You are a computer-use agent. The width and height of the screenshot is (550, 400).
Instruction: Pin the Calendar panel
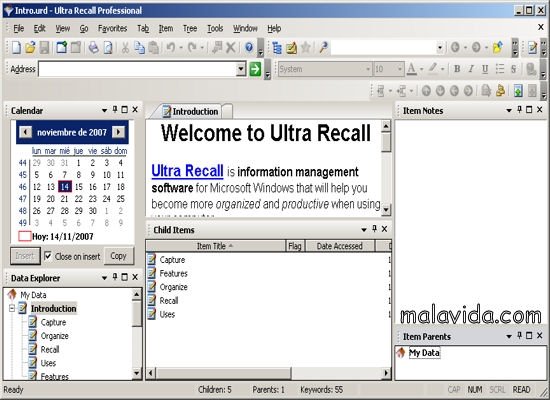(115, 110)
